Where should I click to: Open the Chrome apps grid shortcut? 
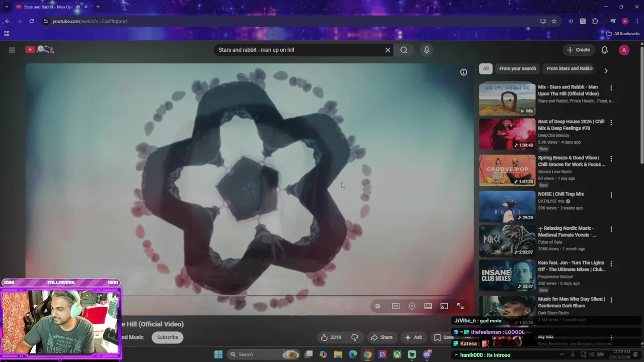click(7, 34)
